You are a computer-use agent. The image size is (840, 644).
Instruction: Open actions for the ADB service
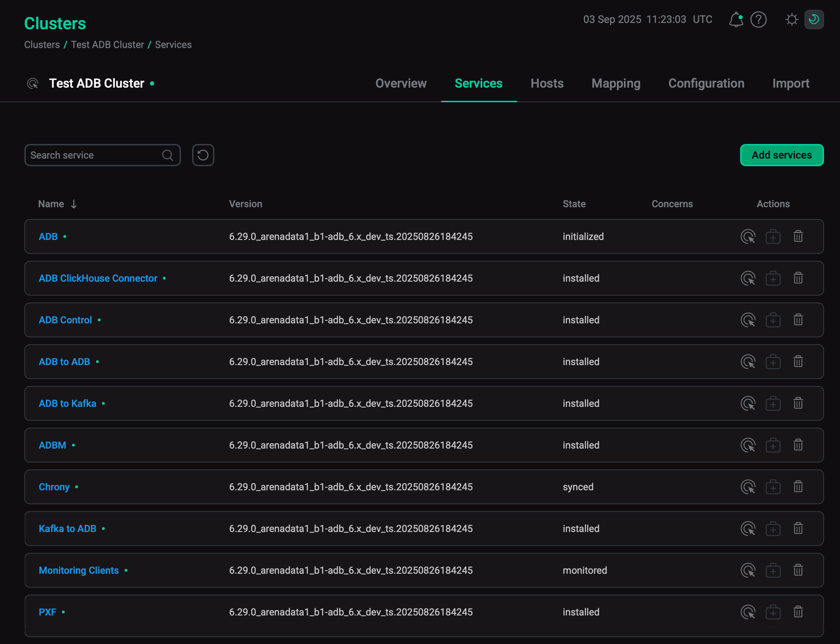[x=747, y=236]
